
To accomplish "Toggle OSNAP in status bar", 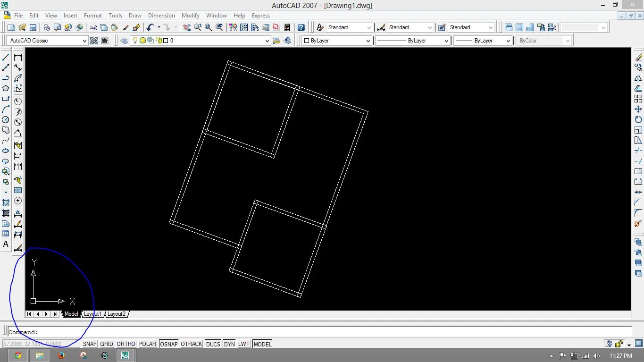I will pyautogui.click(x=168, y=344).
